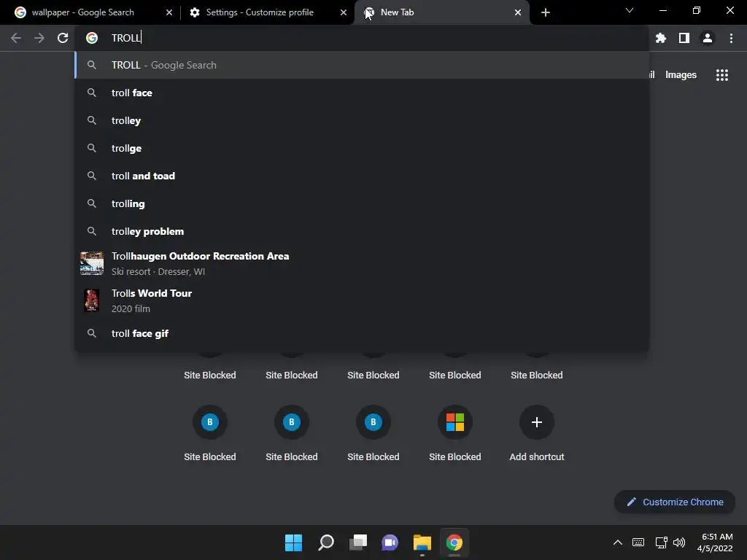Image resolution: width=747 pixels, height=560 pixels.
Task: Reload the page with the refresh icon
Action: 63,38
